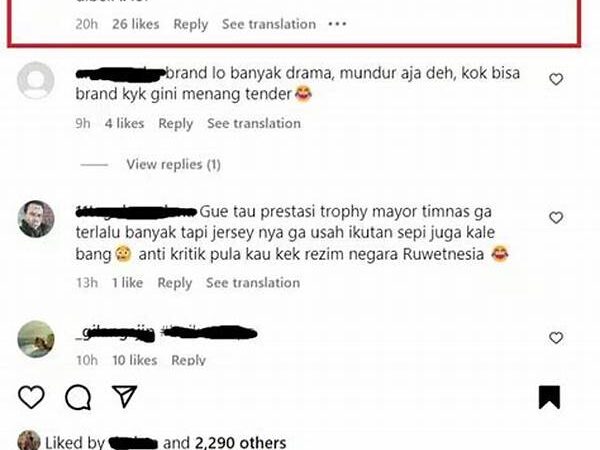Reply to the 9h comment
The width and height of the screenshot is (600, 450).
[x=176, y=124]
